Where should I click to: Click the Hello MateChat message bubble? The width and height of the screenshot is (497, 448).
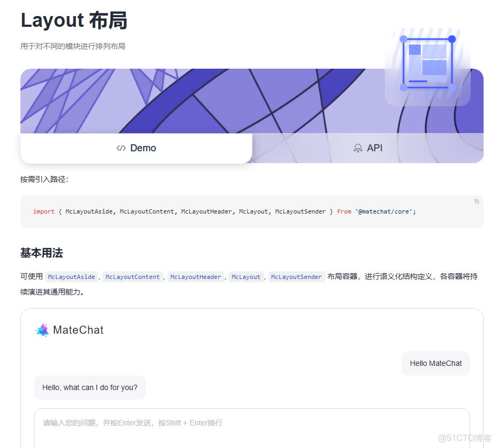point(435,363)
